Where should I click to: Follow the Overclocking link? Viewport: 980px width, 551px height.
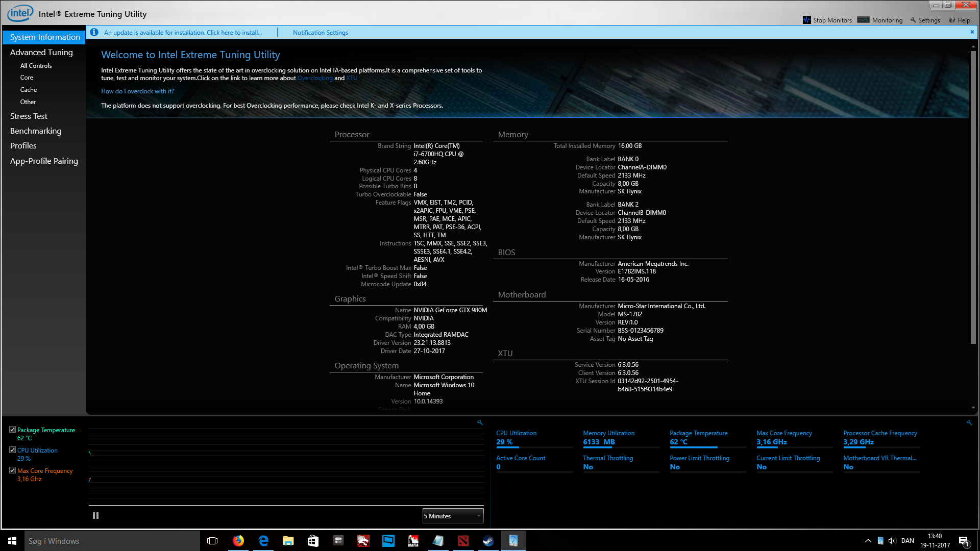pos(315,78)
